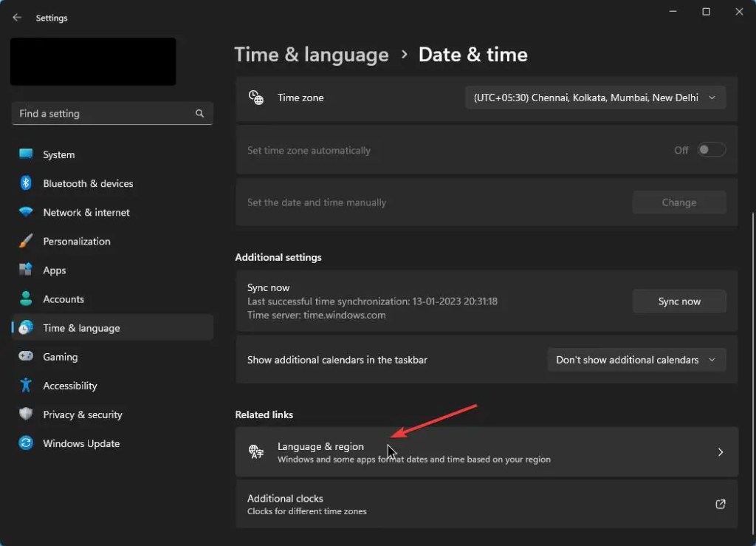Open Windows Update page
Screen dimensions: 756x546
pos(112,443)
